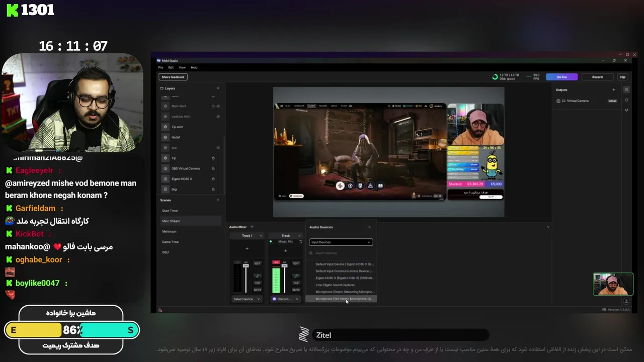Click the Clip button
This screenshot has height=362, width=644.
click(x=622, y=77)
